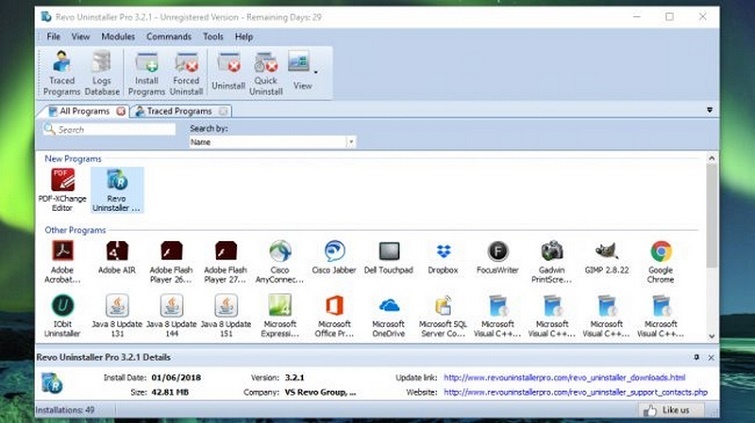Open the revo_uninstaller_downloads.html update link
The height and width of the screenshot is (423, 755).
tap(564, 378)
